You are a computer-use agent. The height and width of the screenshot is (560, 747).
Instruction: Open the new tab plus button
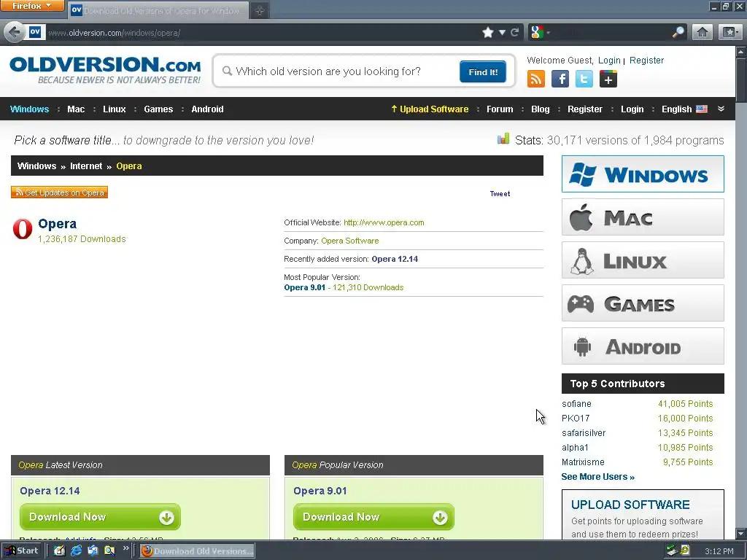(260, 10)
